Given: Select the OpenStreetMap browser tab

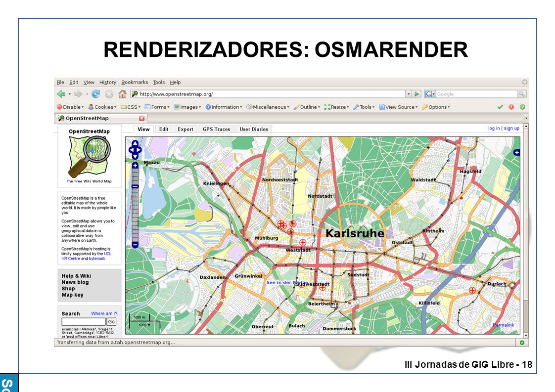Looking at the screenshot, I should (101, 118).
